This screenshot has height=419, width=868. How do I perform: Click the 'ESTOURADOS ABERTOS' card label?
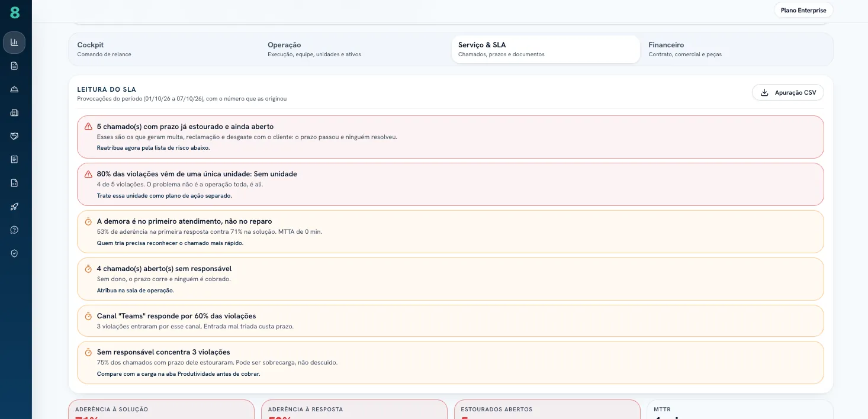click(x=497, y=410)
